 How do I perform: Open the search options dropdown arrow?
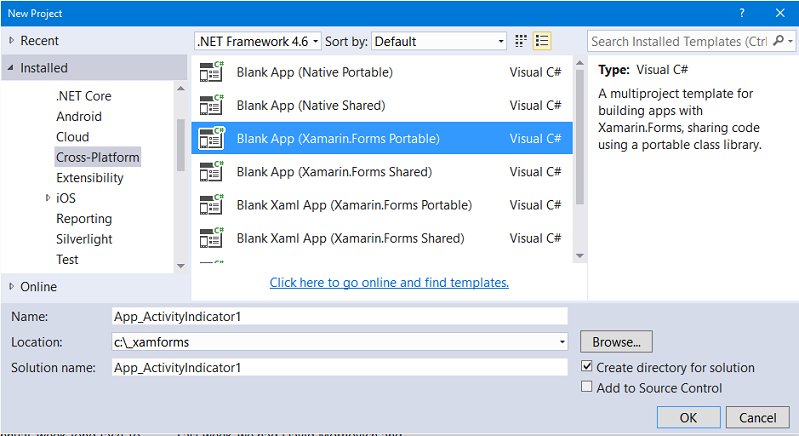[790, 41]
